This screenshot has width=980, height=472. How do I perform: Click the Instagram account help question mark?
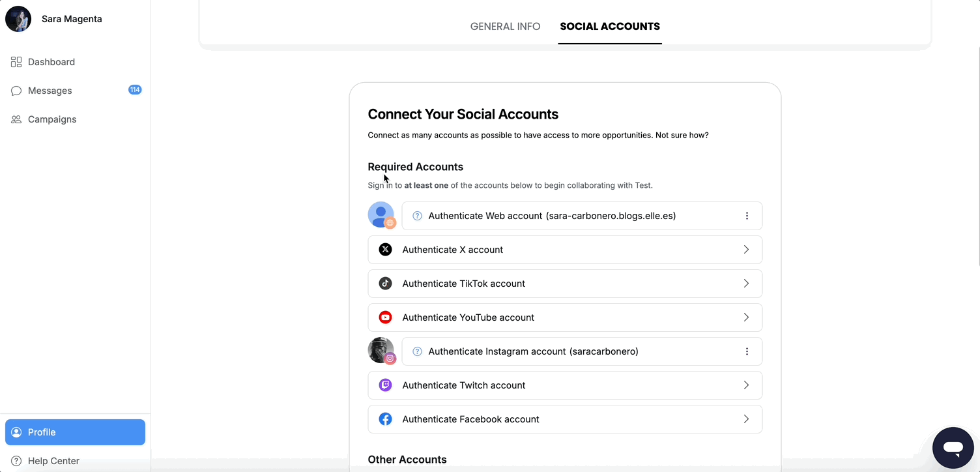click(x=416, y=351)
